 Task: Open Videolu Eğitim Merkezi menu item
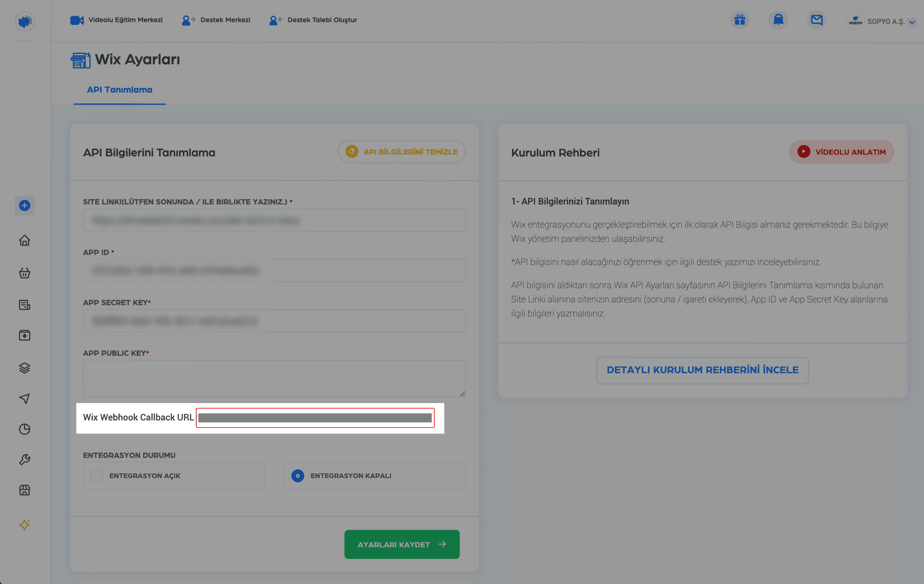pos(117,20)
